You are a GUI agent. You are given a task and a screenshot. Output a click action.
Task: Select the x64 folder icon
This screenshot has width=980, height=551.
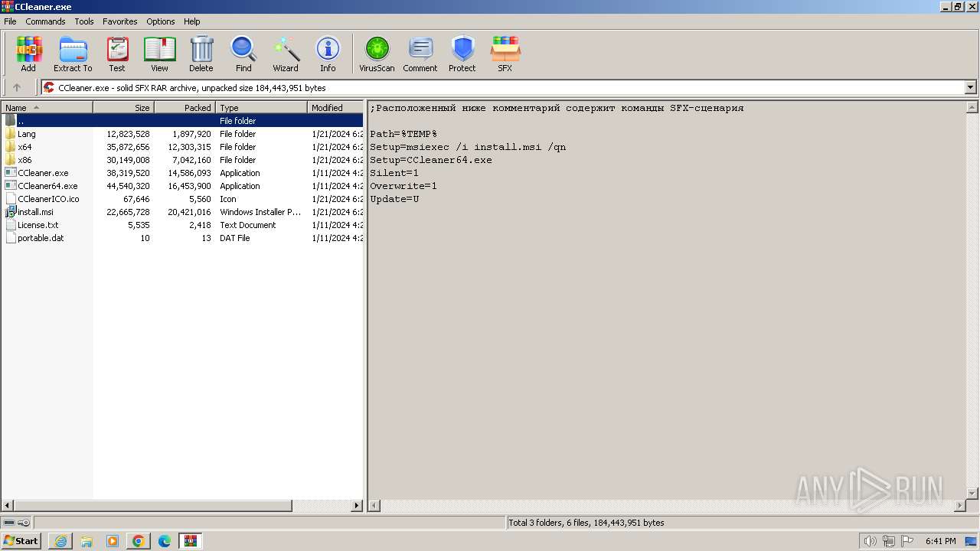10,147
